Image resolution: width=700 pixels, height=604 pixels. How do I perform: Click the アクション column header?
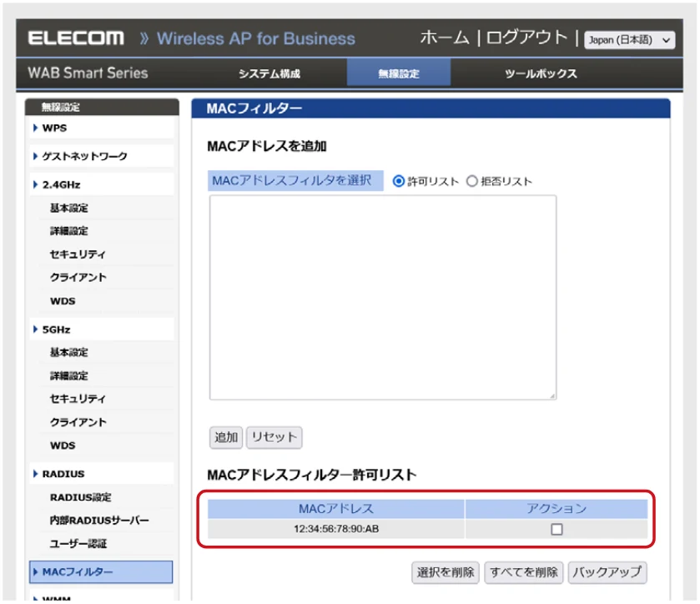click(x=556, y=509)
